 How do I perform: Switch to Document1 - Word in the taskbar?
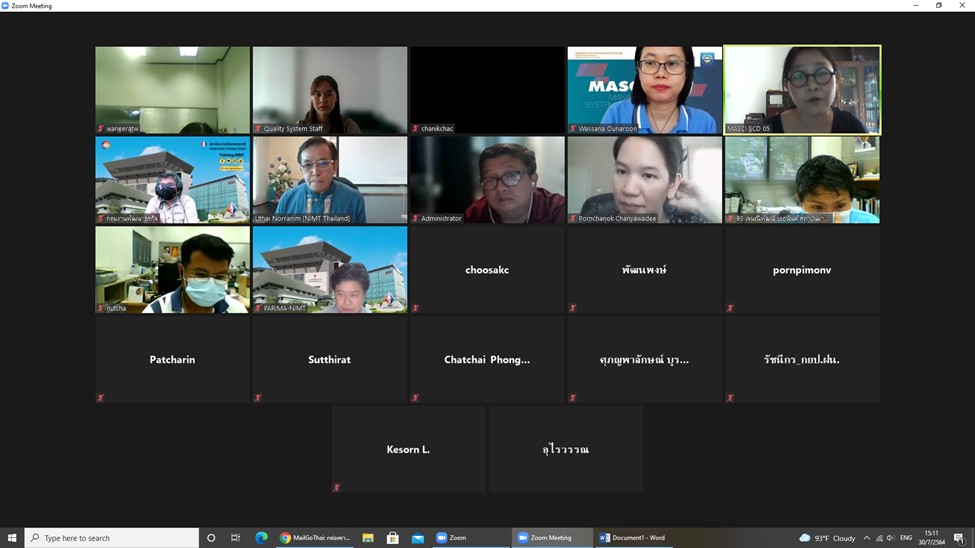632,538
